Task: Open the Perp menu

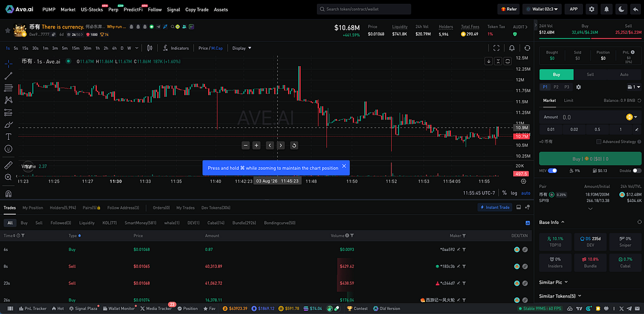Action: click(x=113, y=9)
